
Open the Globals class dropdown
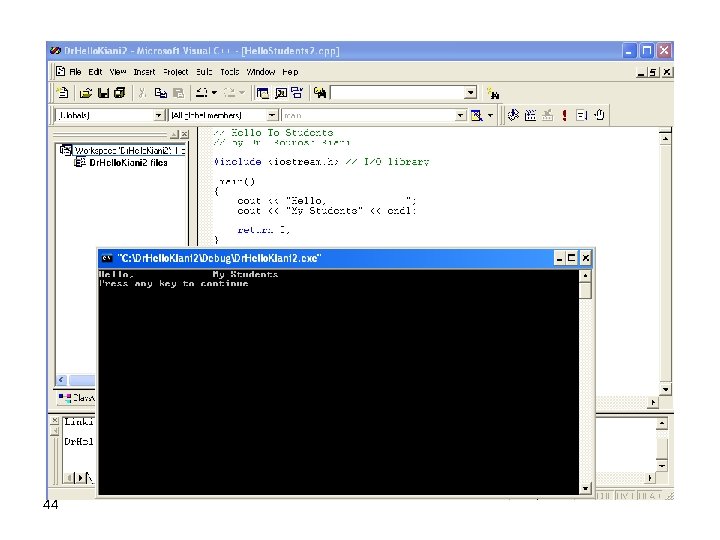158,115
